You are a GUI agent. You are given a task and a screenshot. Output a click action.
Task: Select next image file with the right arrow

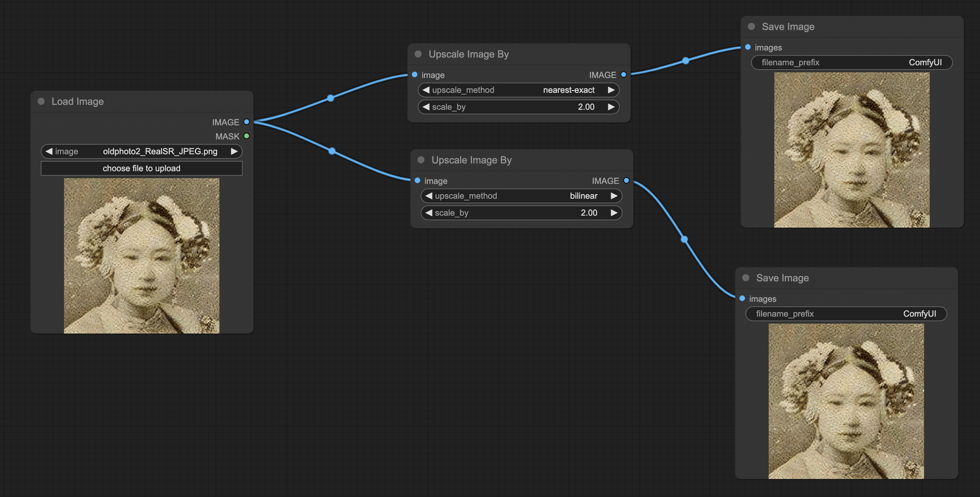(x=234, y=151)
